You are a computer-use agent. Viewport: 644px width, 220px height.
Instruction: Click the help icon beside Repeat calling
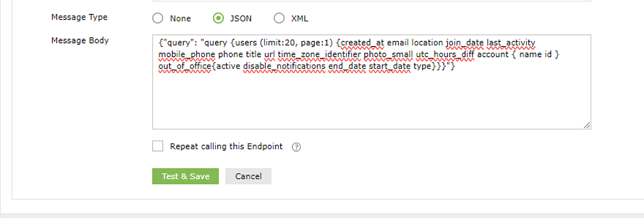[x=296, y=147]
